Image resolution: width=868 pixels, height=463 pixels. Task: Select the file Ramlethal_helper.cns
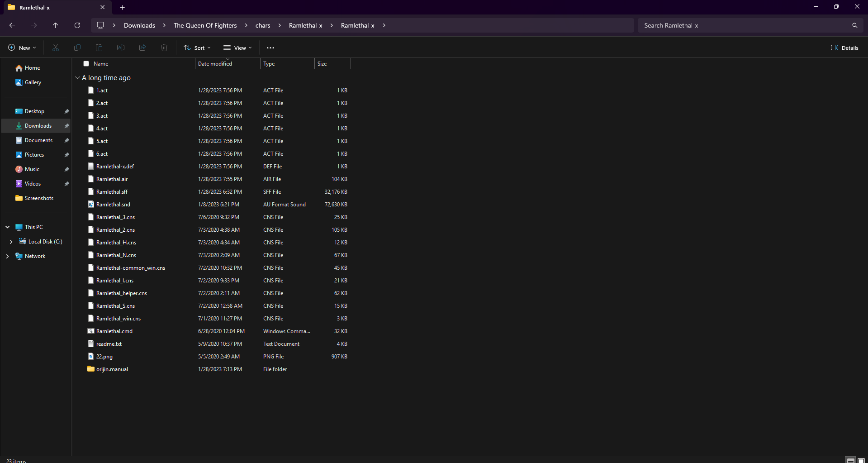[121, 293]
